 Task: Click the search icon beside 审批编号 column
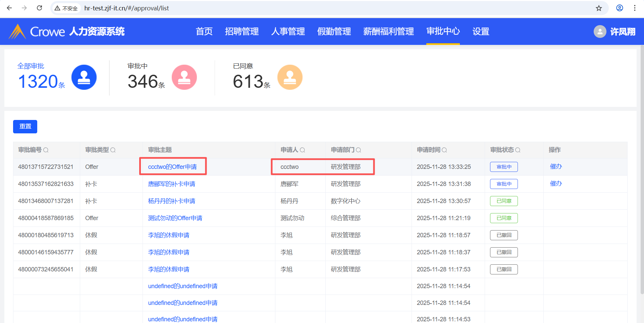coord(46,150)
